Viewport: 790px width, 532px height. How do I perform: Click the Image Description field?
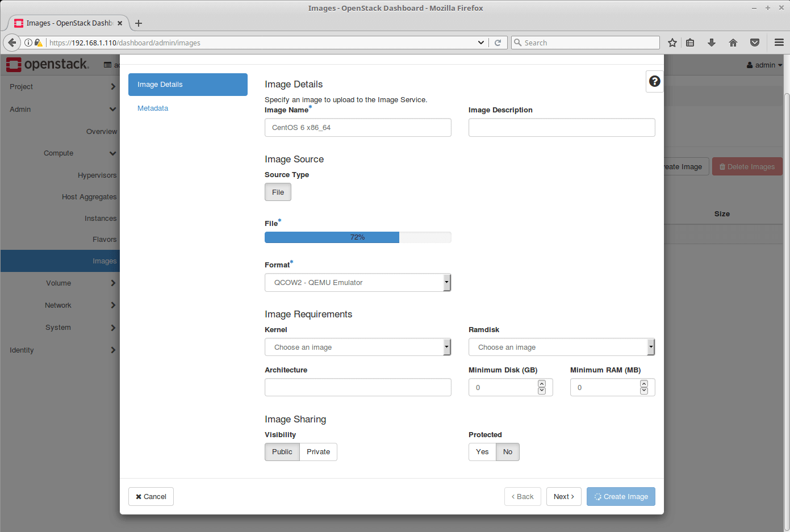[562, 128]
